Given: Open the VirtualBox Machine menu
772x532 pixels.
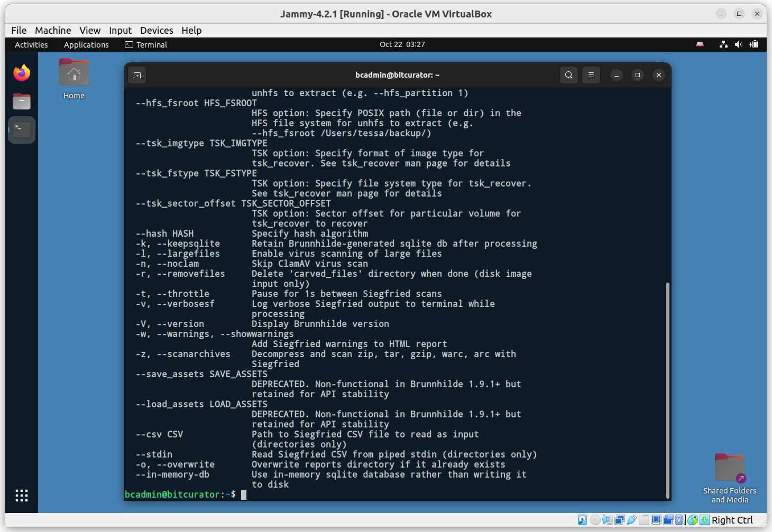Looking at the screenshot, I should [x=53, y=30].
